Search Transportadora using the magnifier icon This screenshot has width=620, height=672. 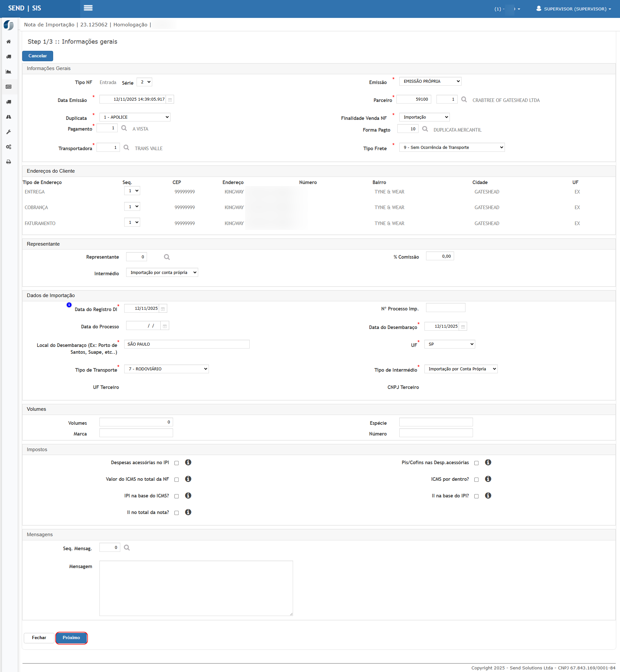pos(126,148)
